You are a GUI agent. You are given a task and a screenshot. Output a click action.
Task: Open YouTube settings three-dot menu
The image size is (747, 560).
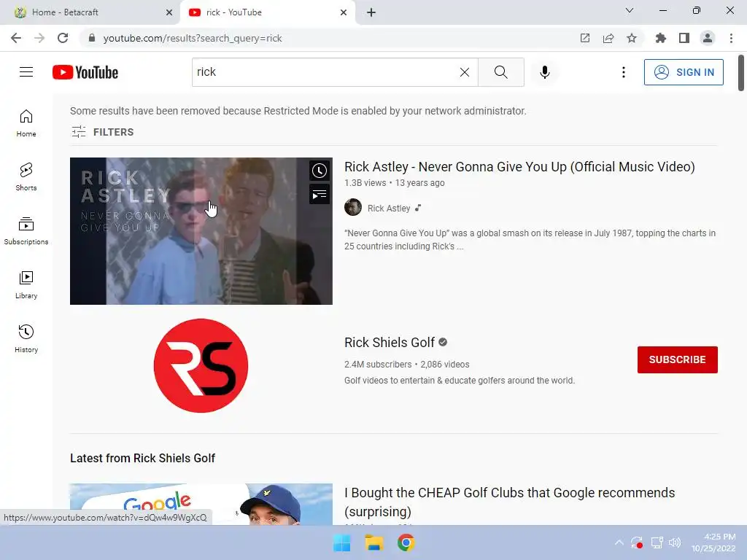point(623,72)
